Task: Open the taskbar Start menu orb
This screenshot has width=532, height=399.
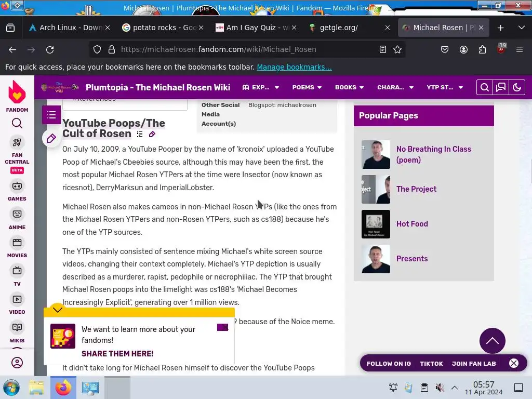Action: point(11,388)
